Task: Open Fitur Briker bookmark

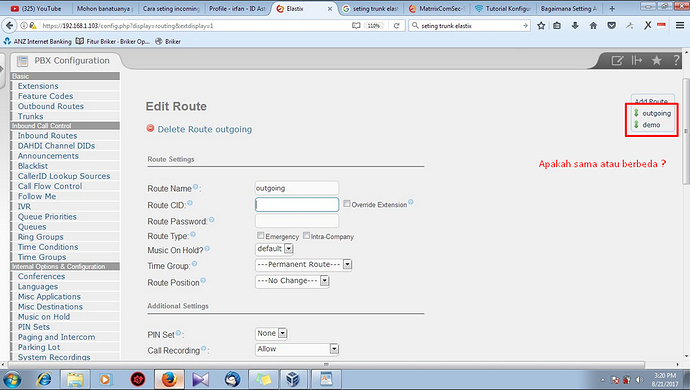Action: point(113,41)
